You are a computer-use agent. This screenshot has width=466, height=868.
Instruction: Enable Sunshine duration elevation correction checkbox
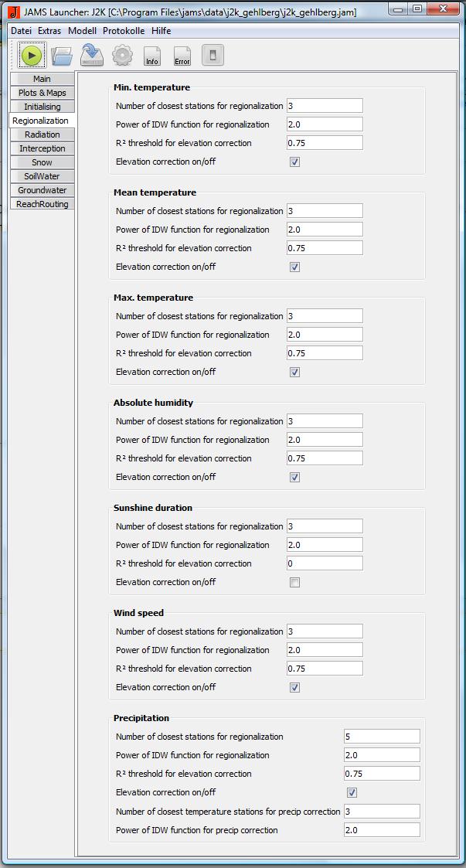294,583
